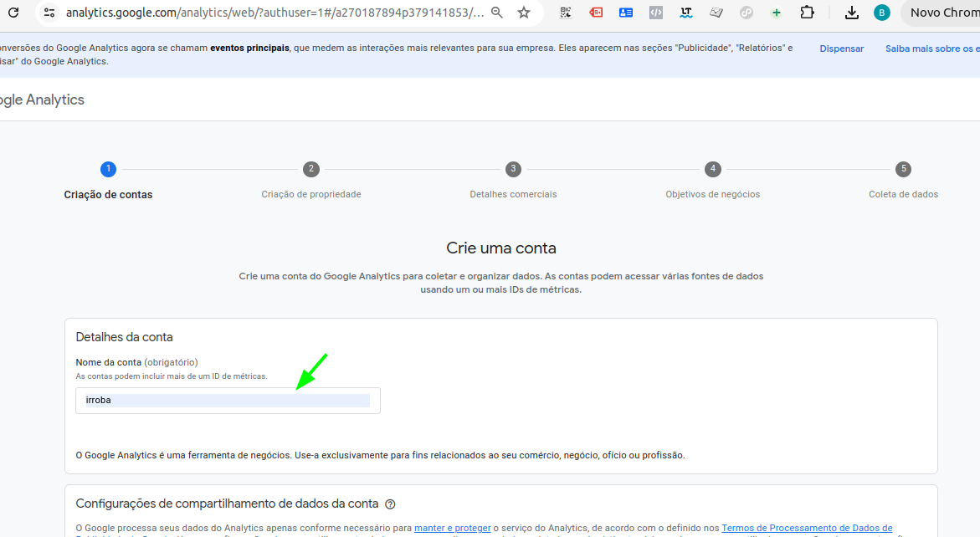The width and height of the screenshot is (980, 537).
Task: Open the profile avatar labeled B
Action: (882, 13)
